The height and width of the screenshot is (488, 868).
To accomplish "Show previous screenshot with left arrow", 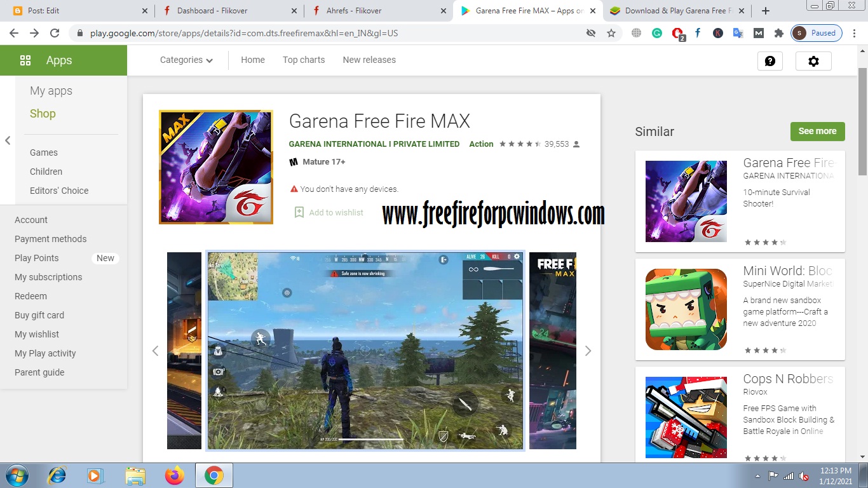I will click(155, 351).
